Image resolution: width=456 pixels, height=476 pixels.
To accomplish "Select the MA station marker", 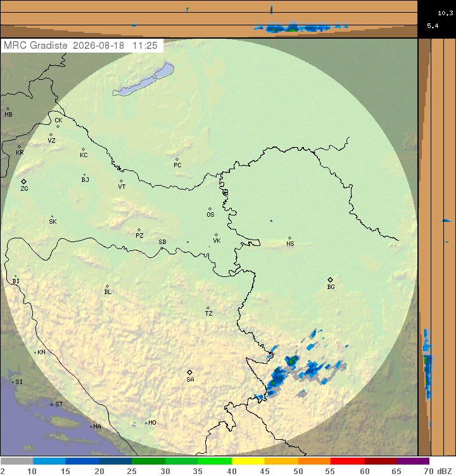I will tap(91, 427).
